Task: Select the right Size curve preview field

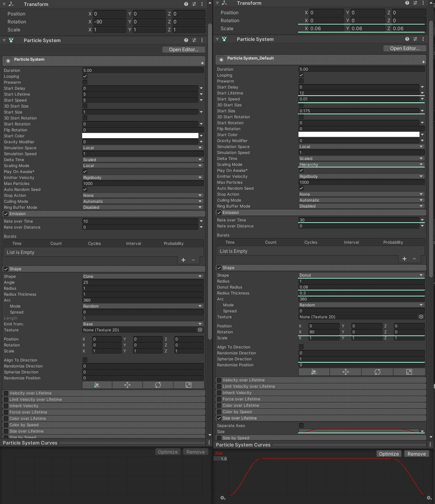Action: point(359,431)
